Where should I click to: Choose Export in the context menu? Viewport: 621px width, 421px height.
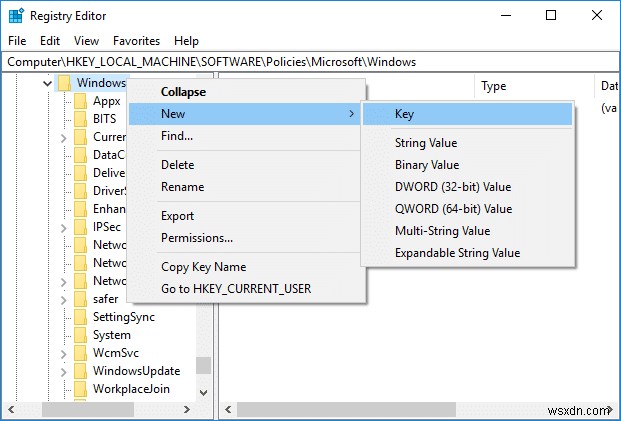pos(246,216)
